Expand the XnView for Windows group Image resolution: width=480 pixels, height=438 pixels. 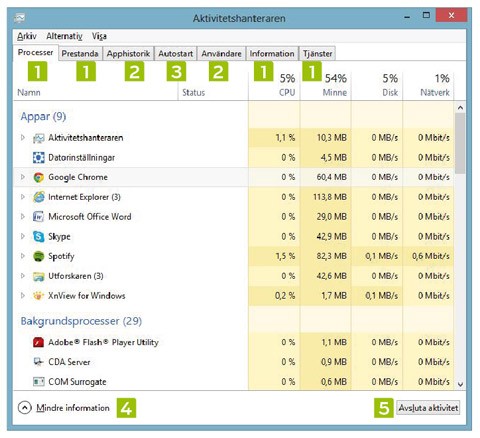point(23,295)
